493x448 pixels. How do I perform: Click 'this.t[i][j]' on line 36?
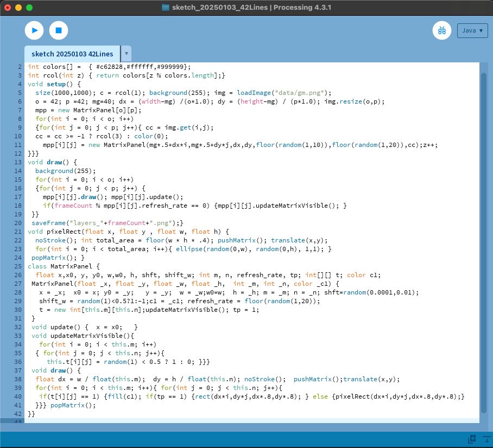pyautogui.click(x=69, y=362)
